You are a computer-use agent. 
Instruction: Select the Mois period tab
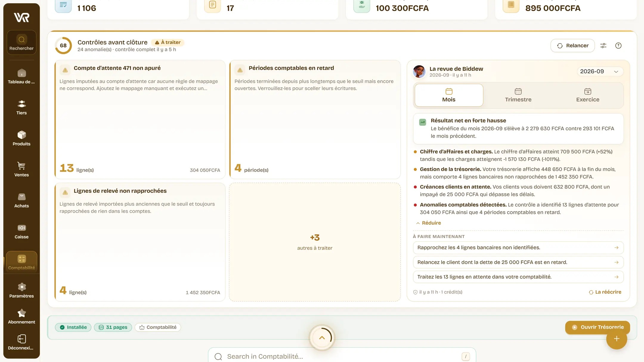point(449,95)
